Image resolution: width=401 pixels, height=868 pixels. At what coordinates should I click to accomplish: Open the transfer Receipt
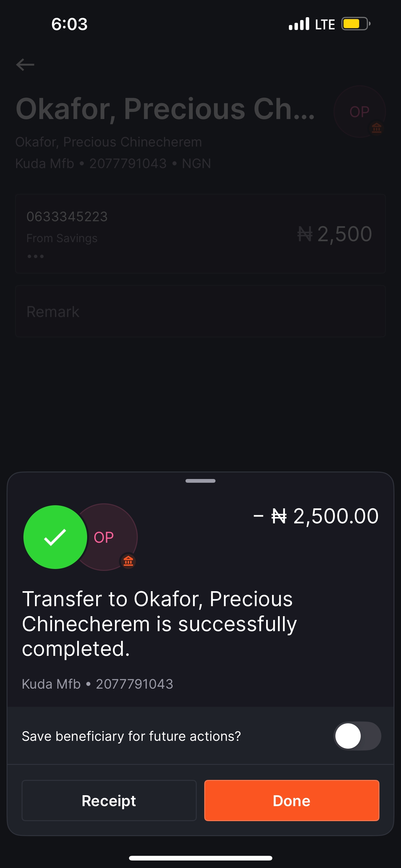pyautogui.click(x=109, y=801)
